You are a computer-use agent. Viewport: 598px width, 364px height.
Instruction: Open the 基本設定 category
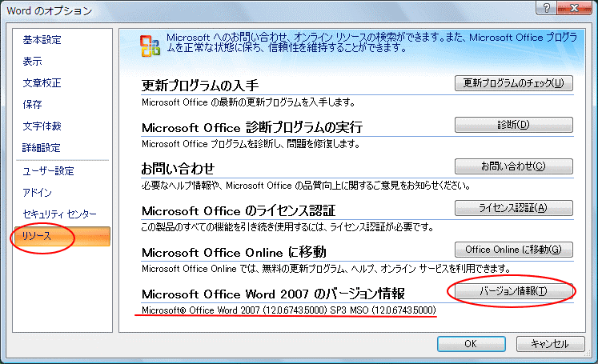(42, 40)
